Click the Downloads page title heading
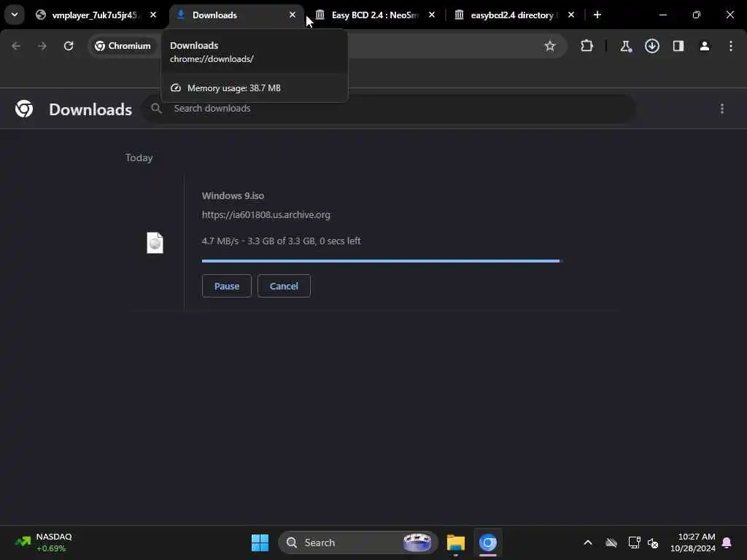The width and height of the screenshot is (747, 560). click(90, 109)
